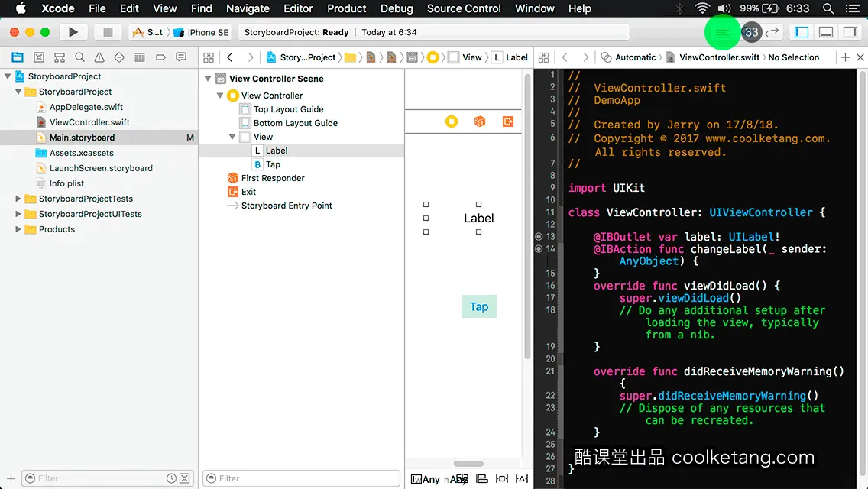Go back in assistant editor history
868x489 pixels.
coord(565,57)
